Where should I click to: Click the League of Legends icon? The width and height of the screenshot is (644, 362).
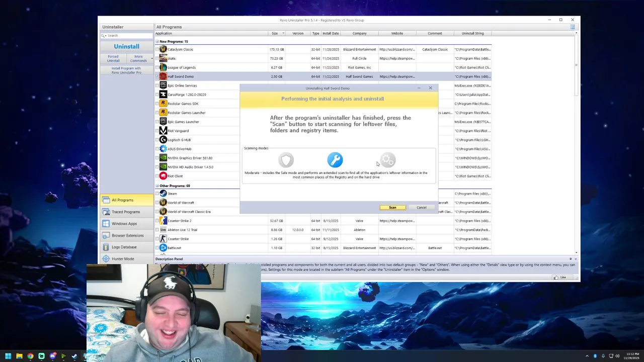tap(163, 67)
